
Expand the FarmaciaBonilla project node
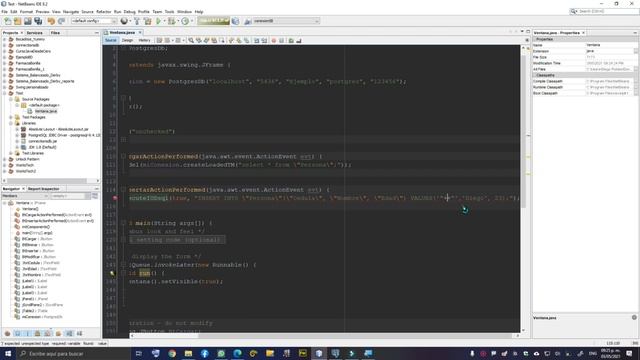[5, 63]
